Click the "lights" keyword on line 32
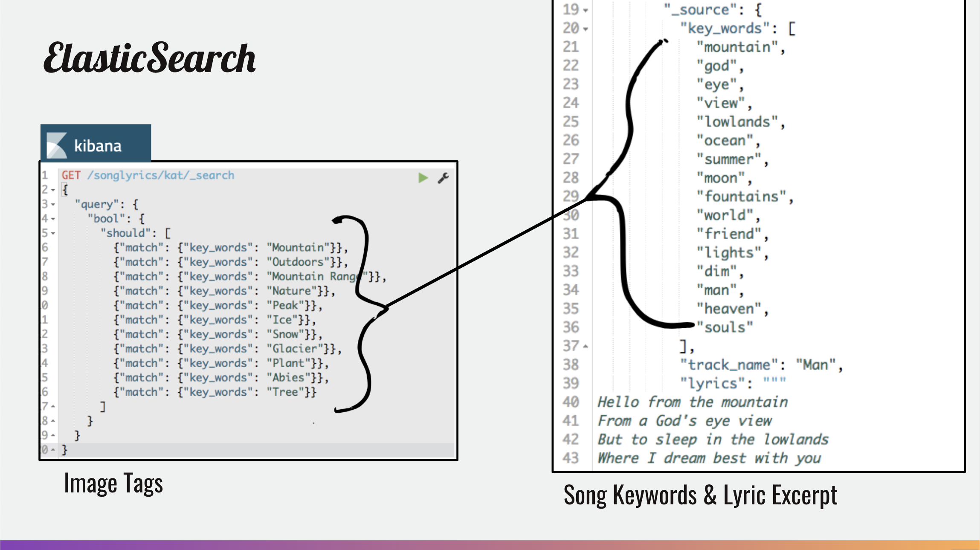Viewport: 980px width, 550px height. coord(729,252)
